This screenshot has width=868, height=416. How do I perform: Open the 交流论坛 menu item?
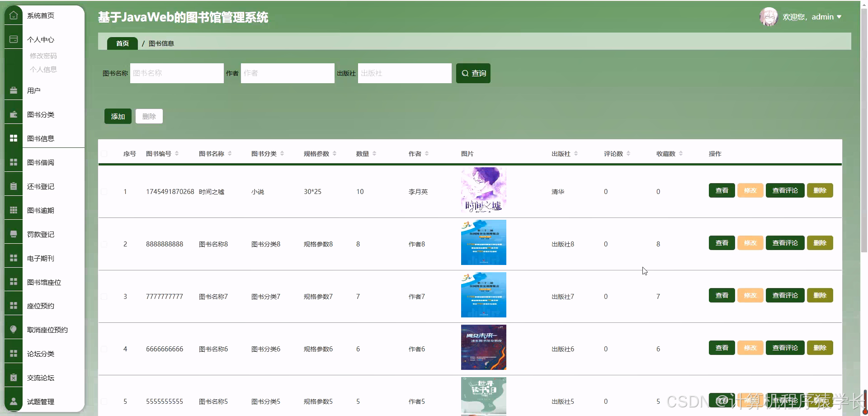(x=41, y=378)
